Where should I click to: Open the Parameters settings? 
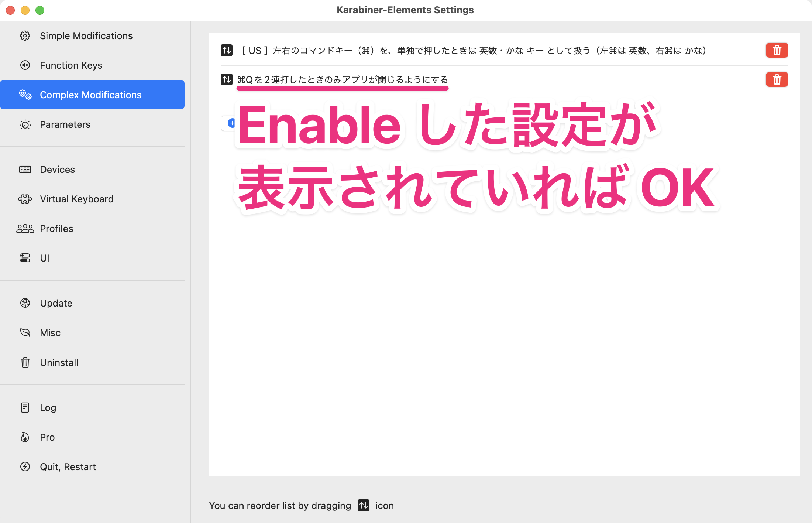pyautogui.click(x=65, y=124)
